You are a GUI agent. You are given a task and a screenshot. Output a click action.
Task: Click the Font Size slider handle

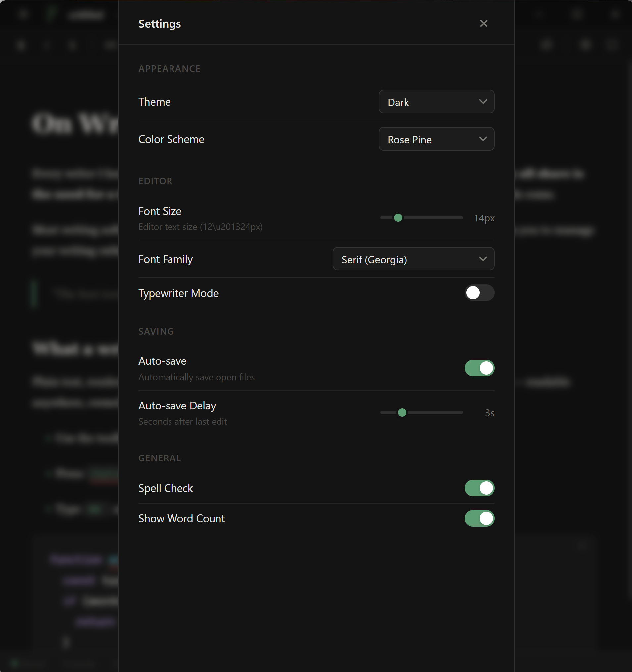tap(398, 218)
